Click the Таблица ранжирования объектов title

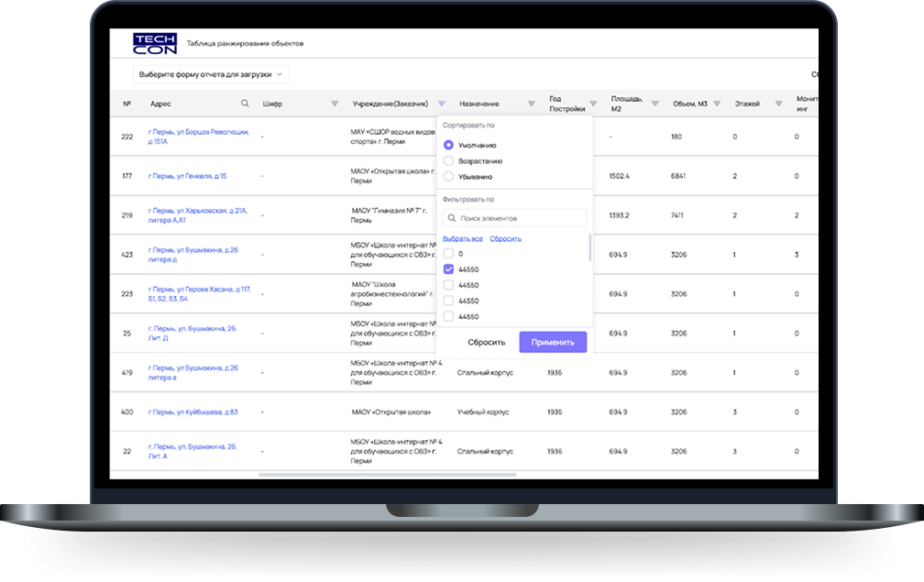coord(245,44)
